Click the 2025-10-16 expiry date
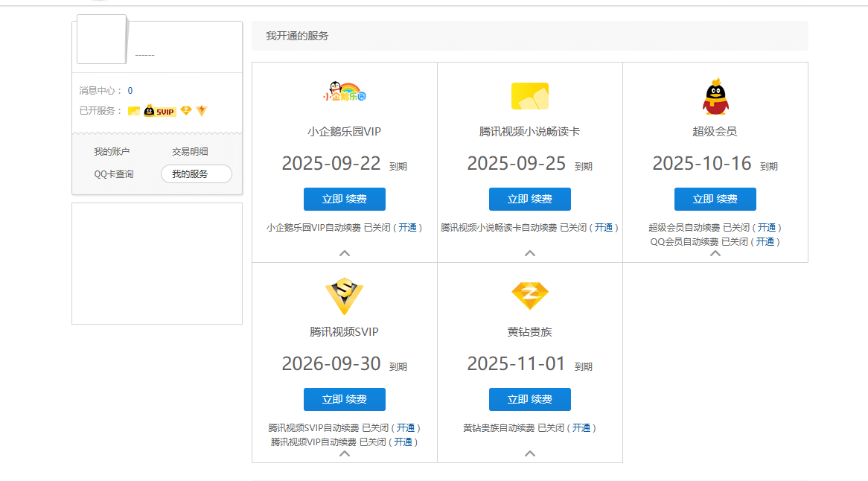 click(702, 163)
